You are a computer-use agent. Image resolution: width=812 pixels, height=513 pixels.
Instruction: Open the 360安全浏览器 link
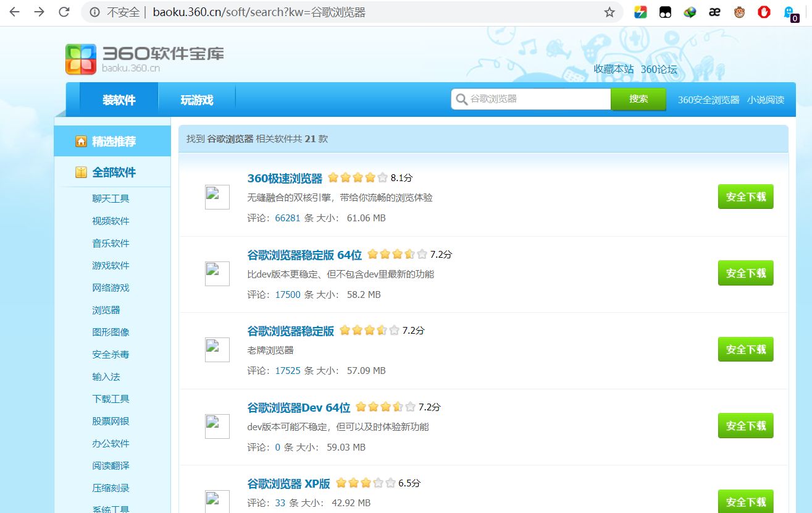(x=708, y=100)
